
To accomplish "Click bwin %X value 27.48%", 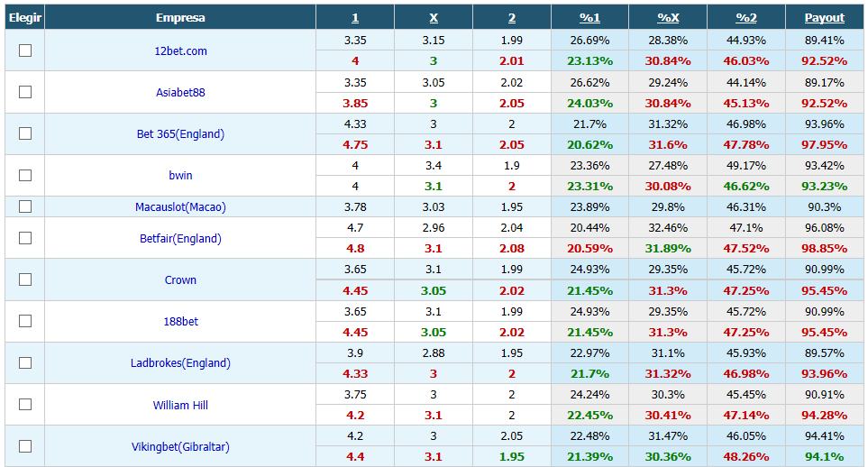I will pos(668,166).
